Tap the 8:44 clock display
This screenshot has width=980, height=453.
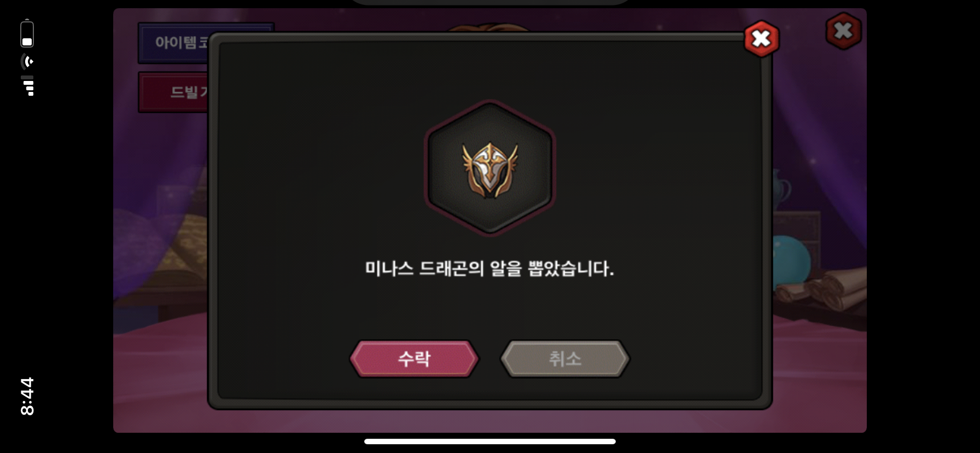pos(27,396)
